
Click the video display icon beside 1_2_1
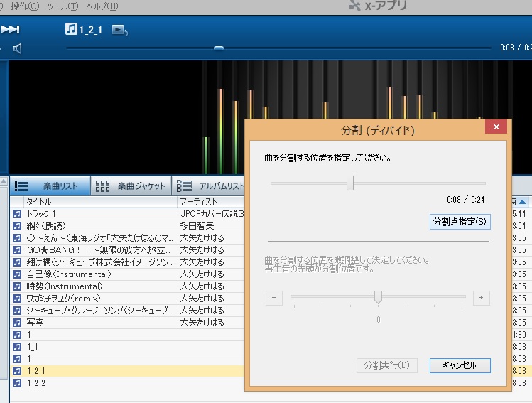coord(120,30)
